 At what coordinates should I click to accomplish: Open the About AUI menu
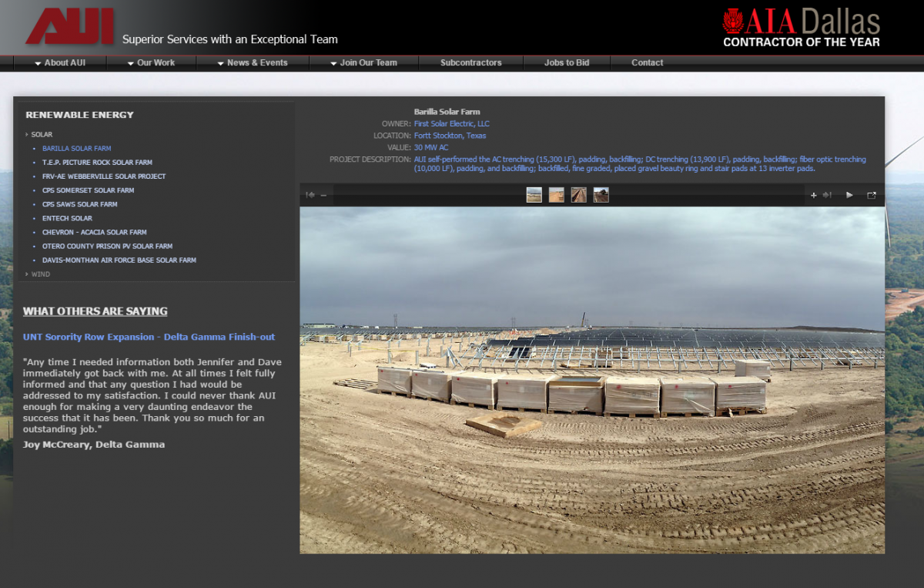click(x=60, y=63)
